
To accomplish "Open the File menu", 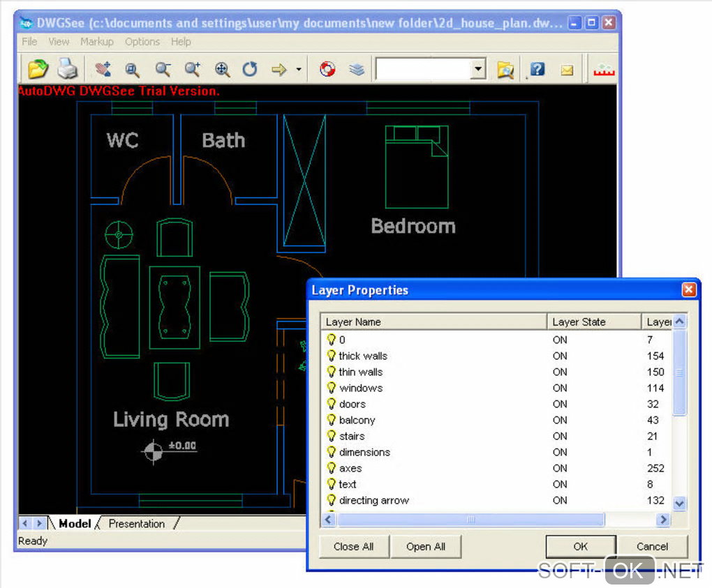I will pos(29,42).
